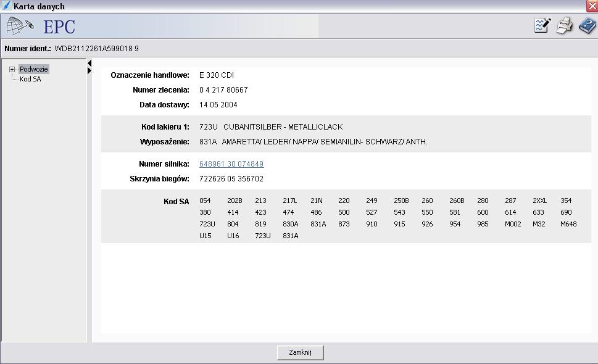
Task: Collapse the left panel with left arrow
Action: [x=89, y=64]
